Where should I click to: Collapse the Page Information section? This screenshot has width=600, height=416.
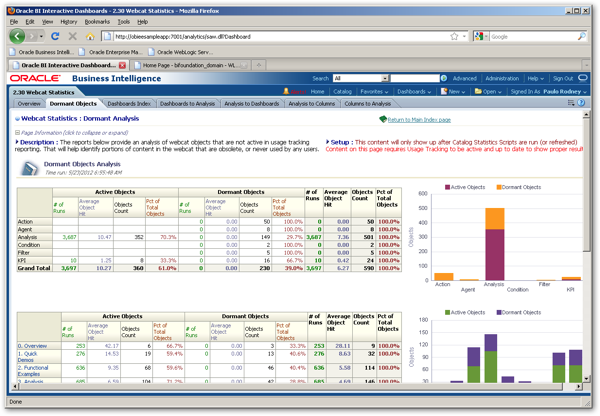[x=17, y=133]
